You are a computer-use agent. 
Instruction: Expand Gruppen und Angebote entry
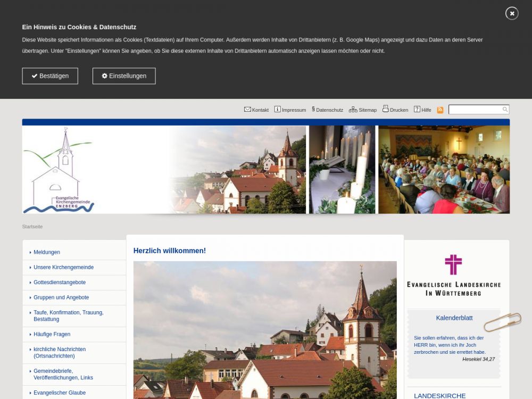[61, 297]
